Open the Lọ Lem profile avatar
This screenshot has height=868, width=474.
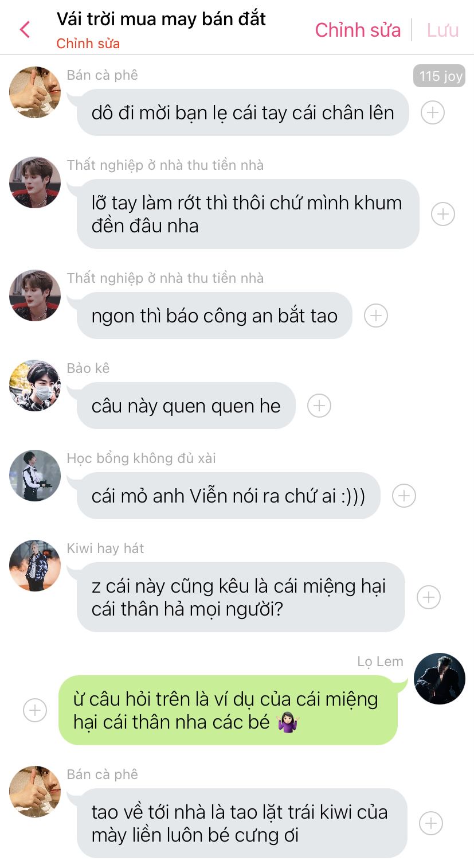click(440, 678)
